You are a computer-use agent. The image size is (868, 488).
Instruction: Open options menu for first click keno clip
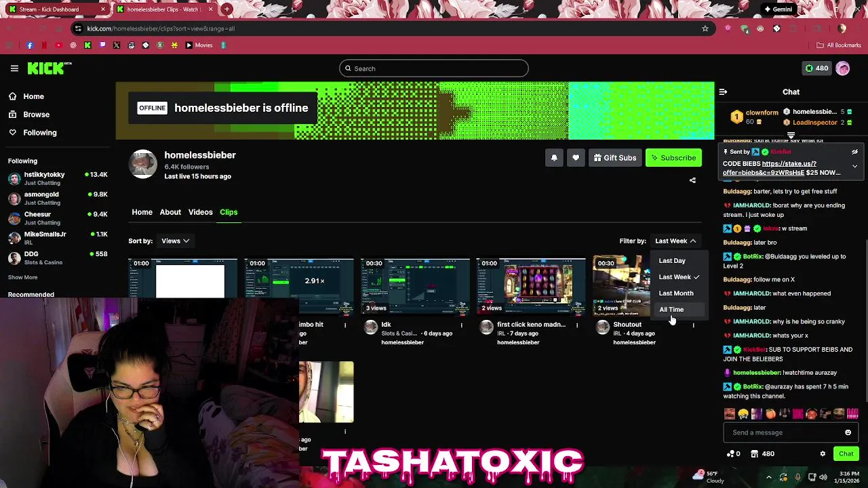577,325
